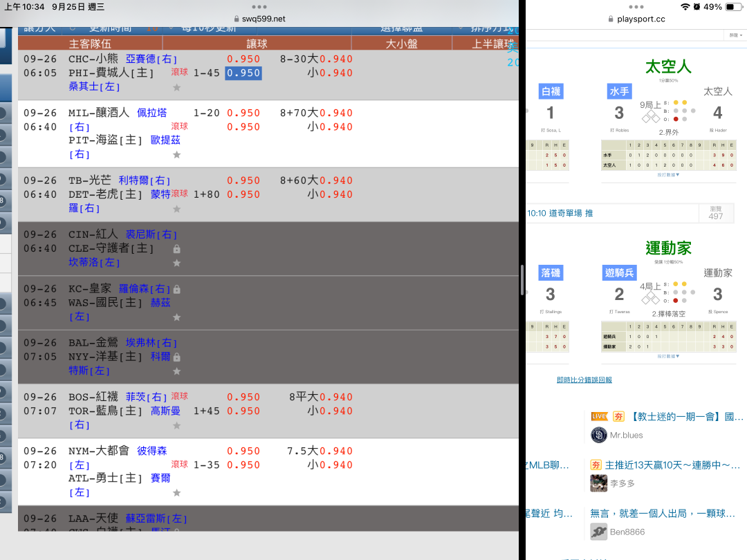747x560 pixels.
Task: Click the 大小盤 column header
Action: (x=402, y=44)
